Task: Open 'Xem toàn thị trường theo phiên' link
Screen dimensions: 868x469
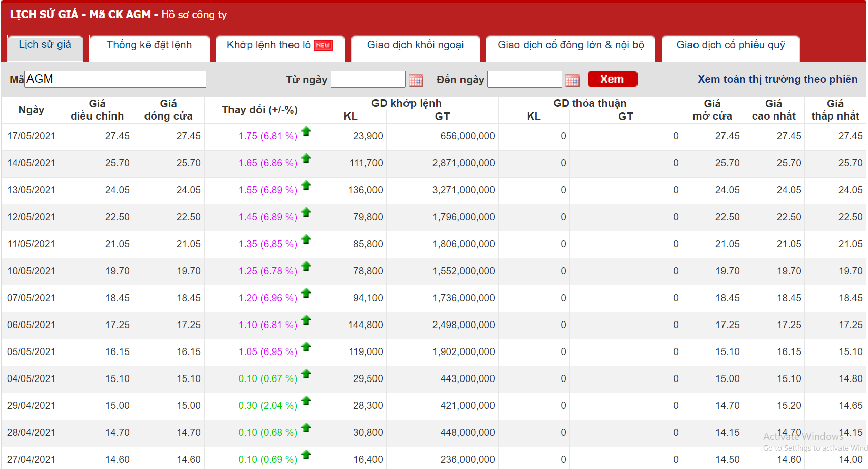Action: (x=777, y=79)
